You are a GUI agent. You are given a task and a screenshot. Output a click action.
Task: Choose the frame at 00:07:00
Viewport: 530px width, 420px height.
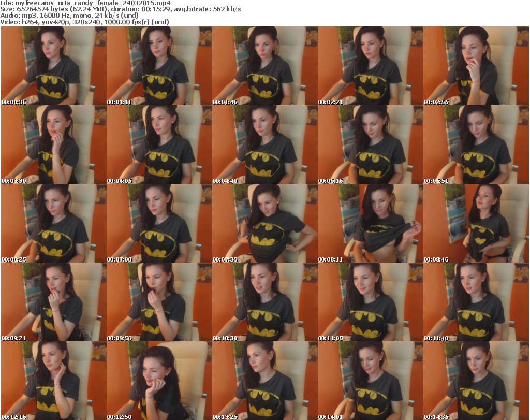[x=159, y=224]
